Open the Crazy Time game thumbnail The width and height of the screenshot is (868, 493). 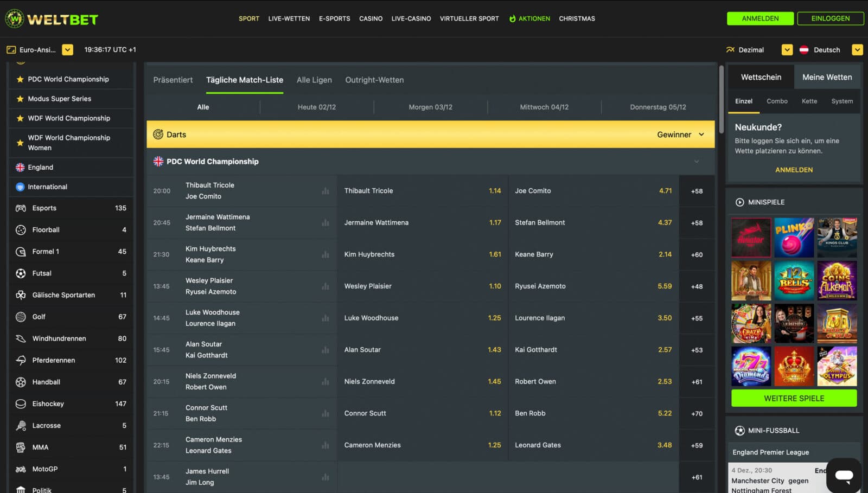click(x=751, y=323)
